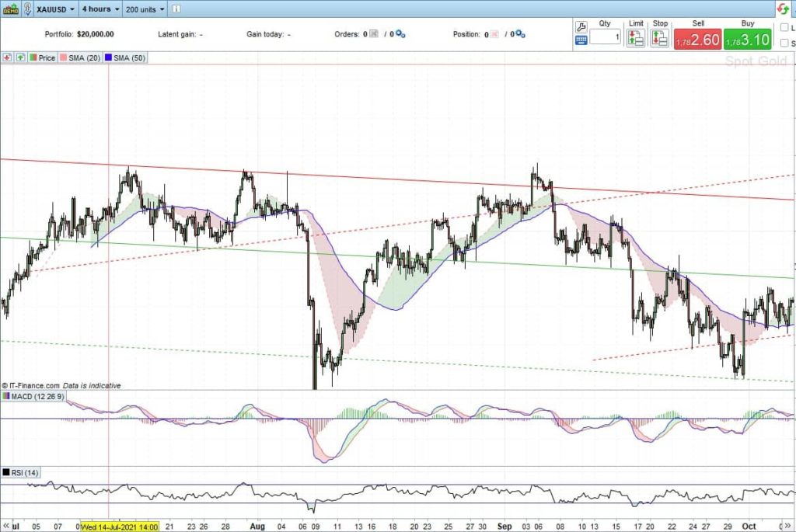796x532 pixels.
Task: Click the Limit order icon
Action: pos(636,38)
